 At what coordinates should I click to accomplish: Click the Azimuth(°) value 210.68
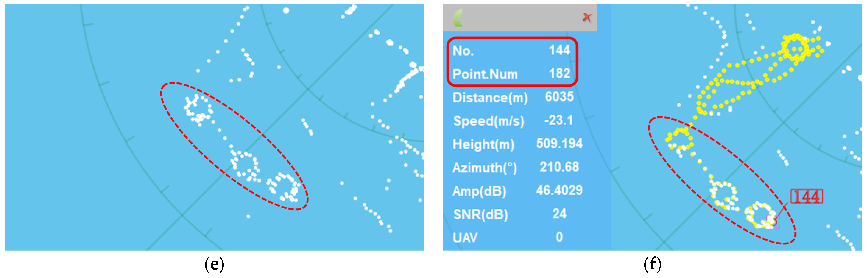click(559, 167)
